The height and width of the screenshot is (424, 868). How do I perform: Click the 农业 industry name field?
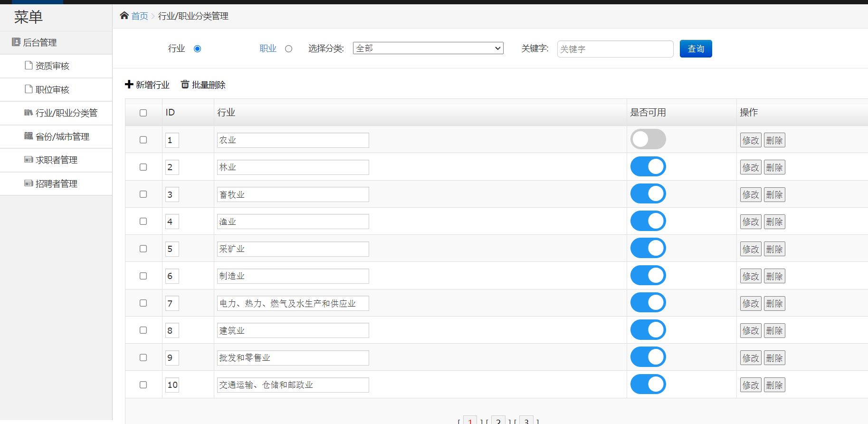pos(293,140)
